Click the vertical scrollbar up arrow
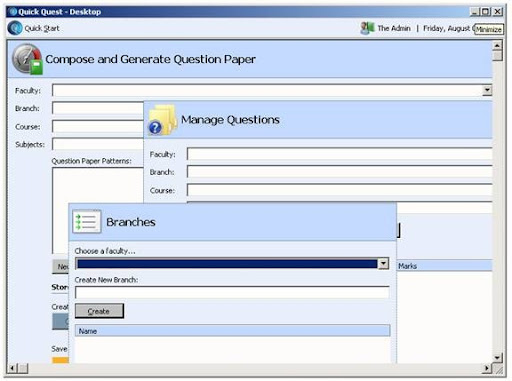The width and height of the screenshot is (512, 381). 497,45
